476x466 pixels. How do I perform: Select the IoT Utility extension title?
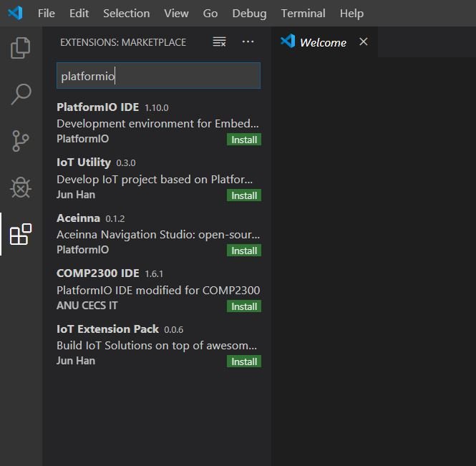[x=84, y=162]
